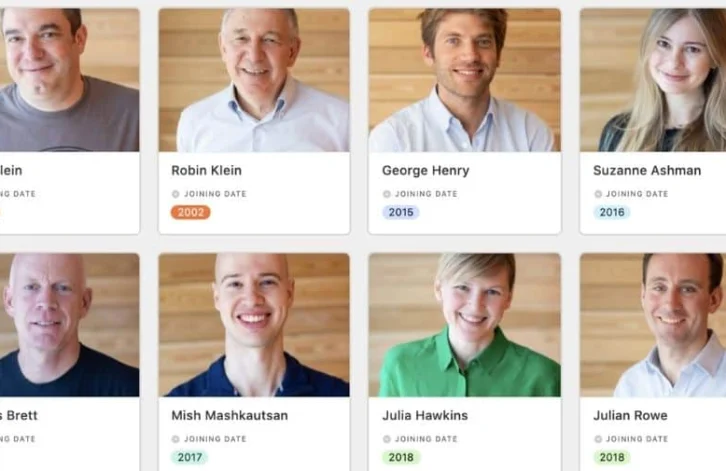Select the orange 2002 tag on Robin Klein
This screenshot has width=726, height=471.
point(191,212)
